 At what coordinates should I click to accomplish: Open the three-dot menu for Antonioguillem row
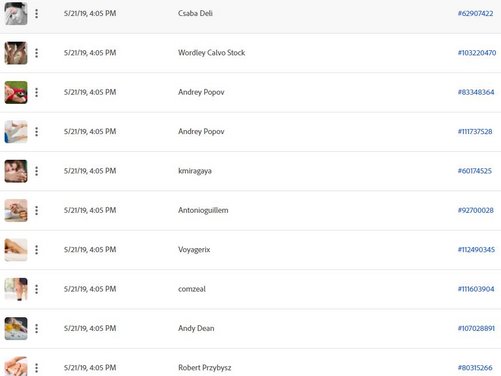(x=37, y=210)
